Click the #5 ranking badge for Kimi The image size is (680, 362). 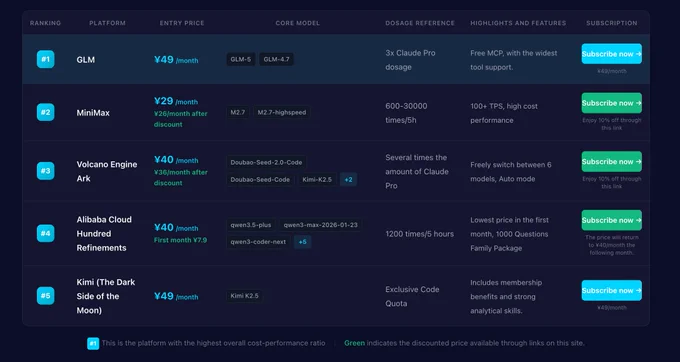(46, 296)
